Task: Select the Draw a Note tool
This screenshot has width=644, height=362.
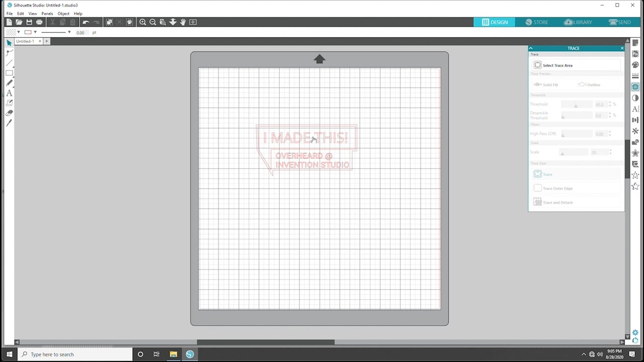Action: 9,103
